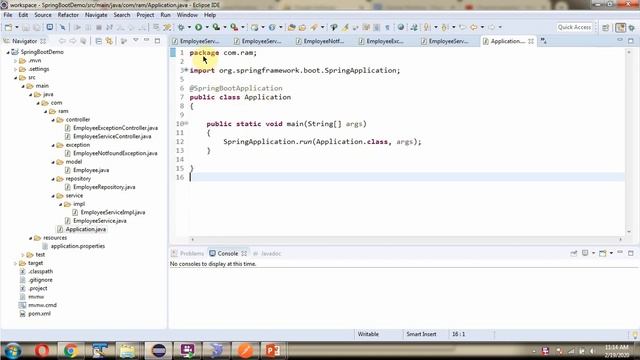640x360 pixels.
Task: Click the Show Whitespace Characters pilcrow icon
Action: coord(387,27)
